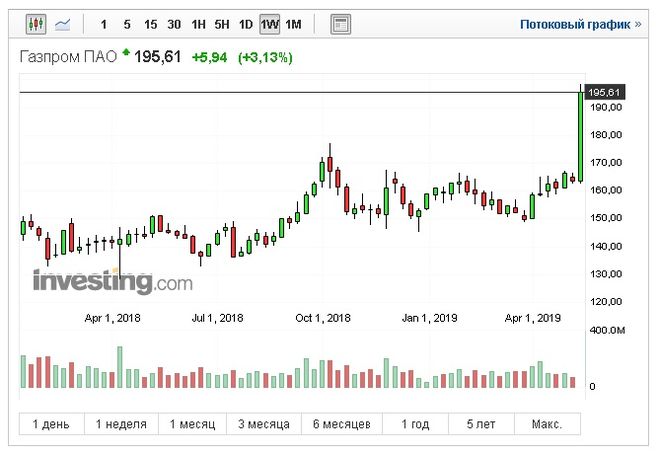659x454 pixels.
Task: Click the 140,00 axis label
Action: tap(606, 246)
